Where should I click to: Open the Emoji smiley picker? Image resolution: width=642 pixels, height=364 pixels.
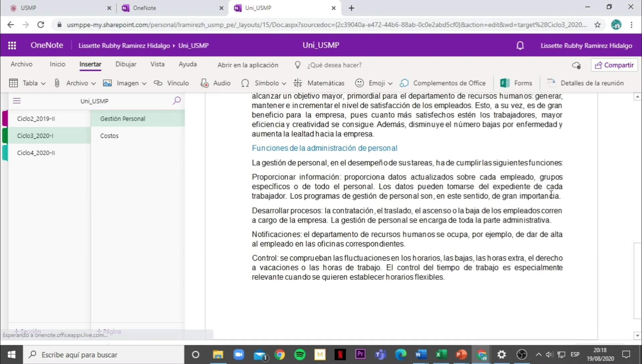point(359,83)
